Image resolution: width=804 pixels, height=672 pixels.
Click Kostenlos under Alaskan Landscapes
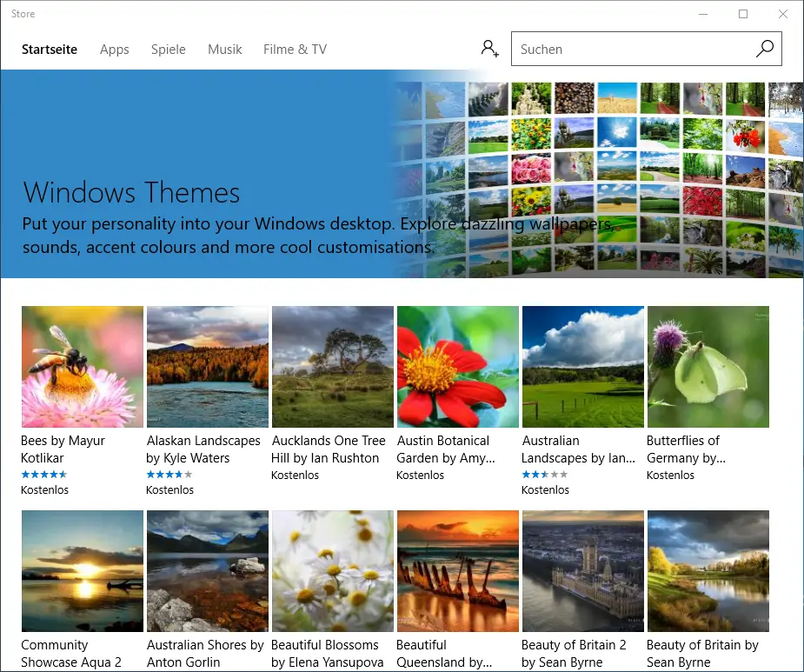pyautogui.click(x=169, y=490)
